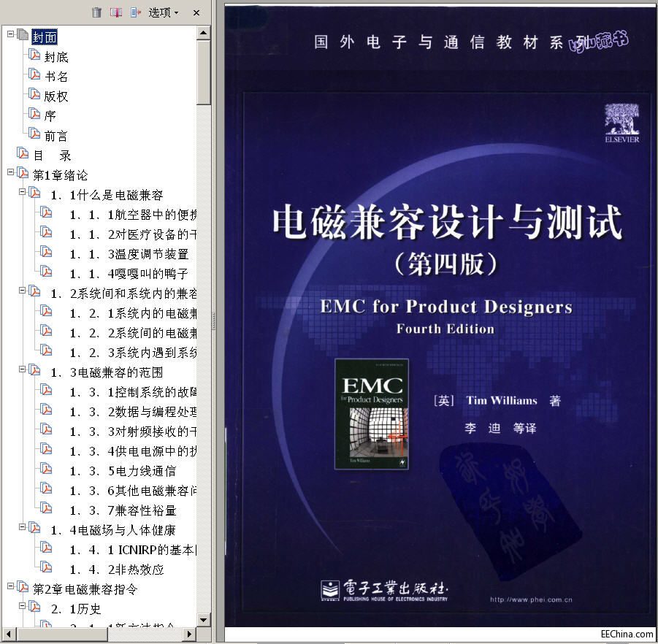The height and width of the screenshot is (644, 658).
Task: Collapse the 1.1什么是电磁兼容 section
Action: click(x=22, y=192)
